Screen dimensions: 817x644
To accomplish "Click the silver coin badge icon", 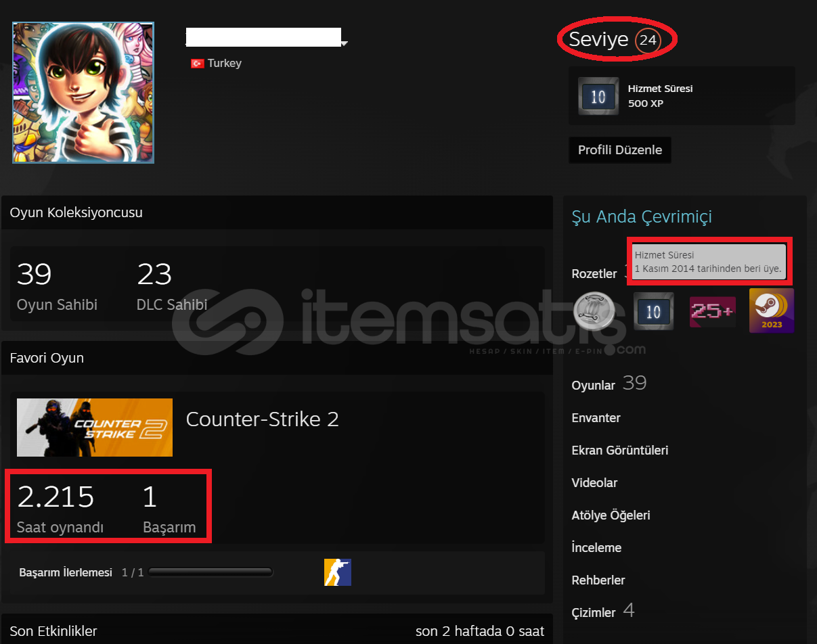I will pos(594,311).
